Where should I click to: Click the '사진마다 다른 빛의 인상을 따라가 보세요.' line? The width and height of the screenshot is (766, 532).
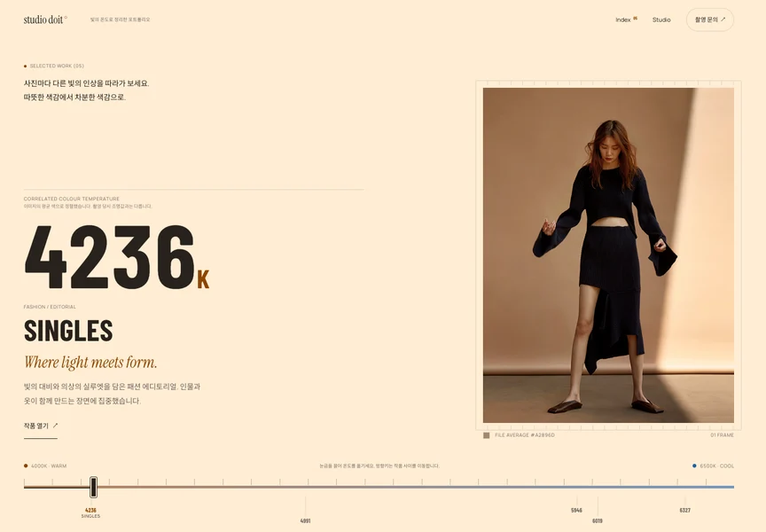click(87, 83)
